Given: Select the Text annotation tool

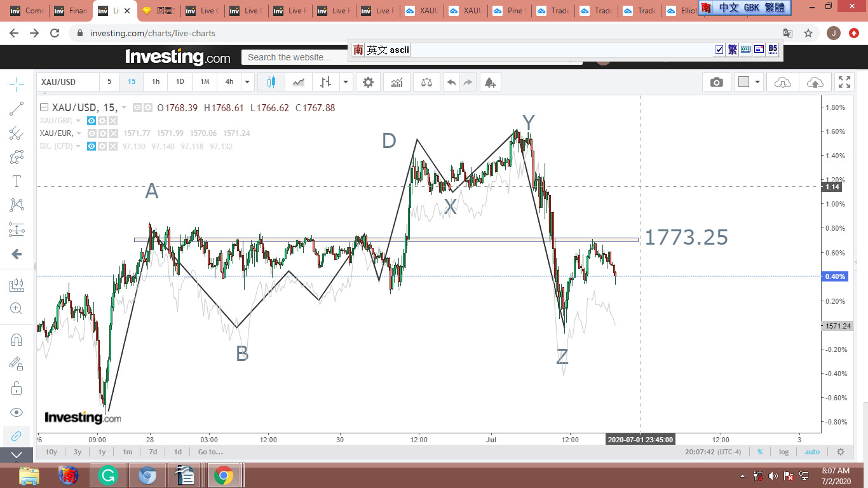Looking at the screenshot, I should tap(17, 181).
